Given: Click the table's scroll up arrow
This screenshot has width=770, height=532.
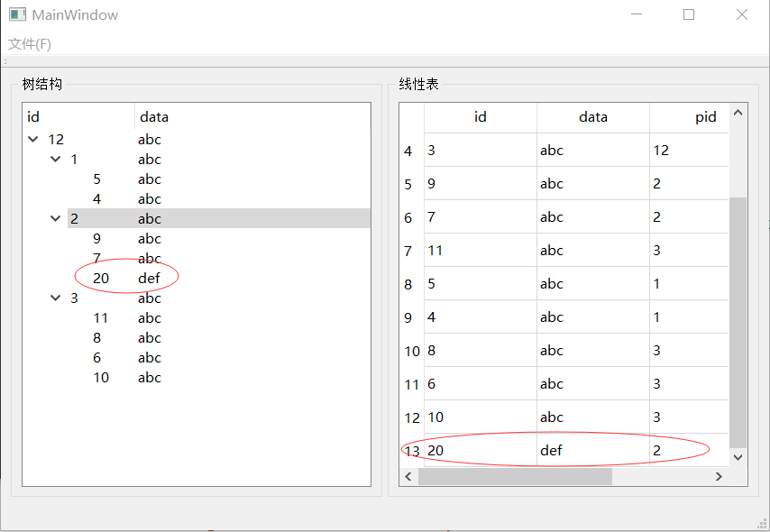Looking at the screenshot, I should [x=738, y=113].
